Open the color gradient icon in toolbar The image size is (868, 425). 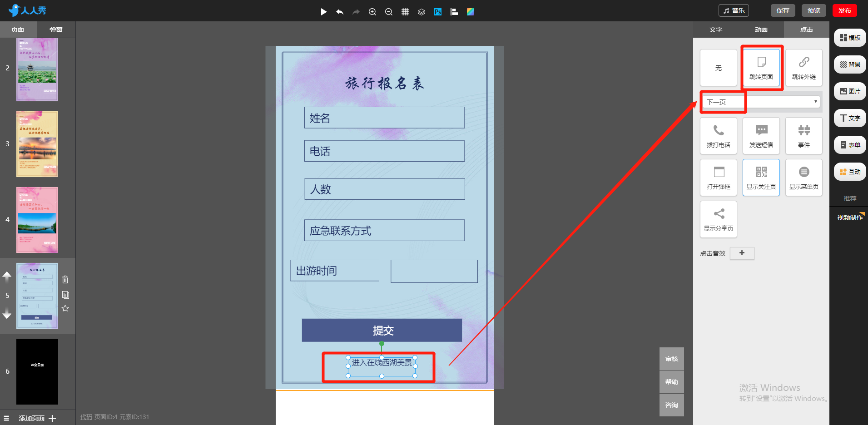(x=471, y=12)
